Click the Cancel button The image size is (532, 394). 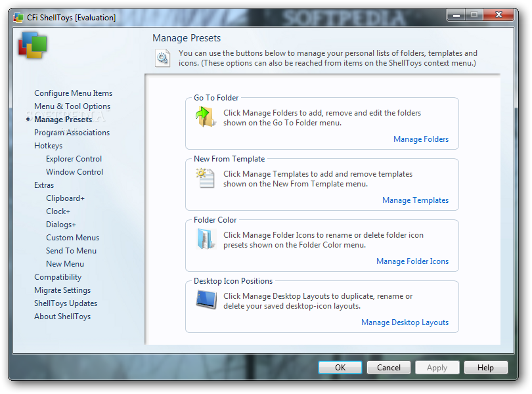coord(388,368)
